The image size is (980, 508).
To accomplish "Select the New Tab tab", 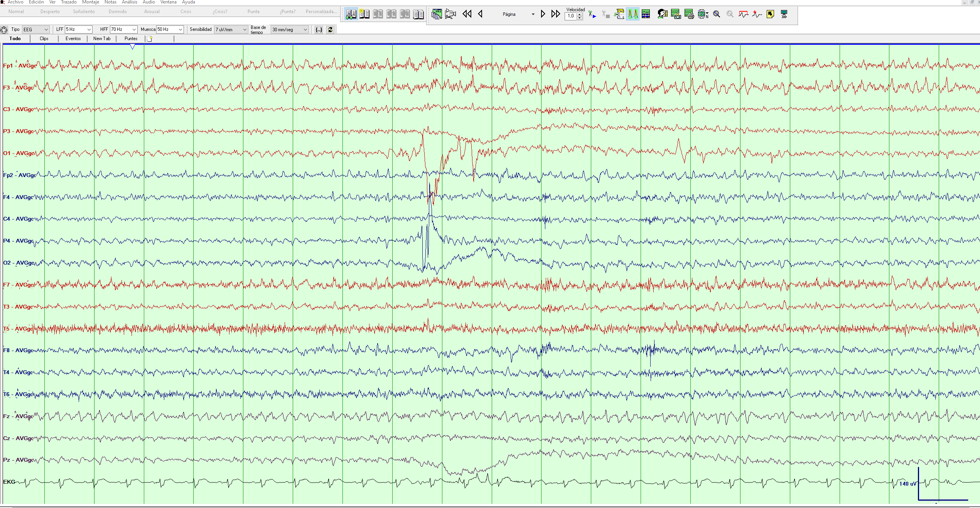I will point(102,39).
